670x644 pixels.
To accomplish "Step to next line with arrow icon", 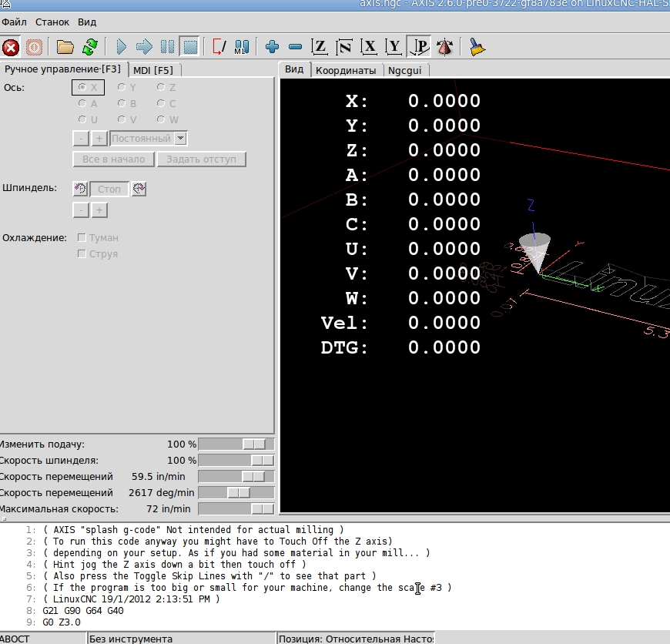I will 144,47.
